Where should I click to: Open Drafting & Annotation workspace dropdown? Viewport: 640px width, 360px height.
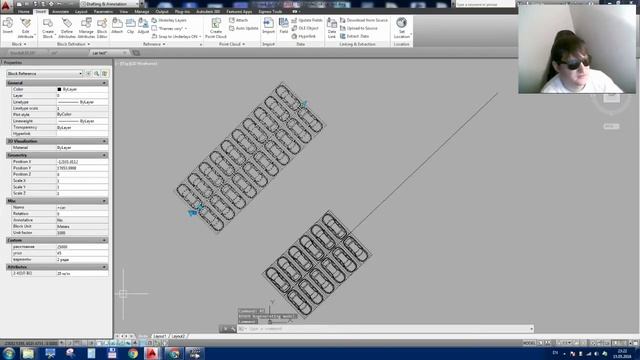pyautogui.click(x=109, y=4)
